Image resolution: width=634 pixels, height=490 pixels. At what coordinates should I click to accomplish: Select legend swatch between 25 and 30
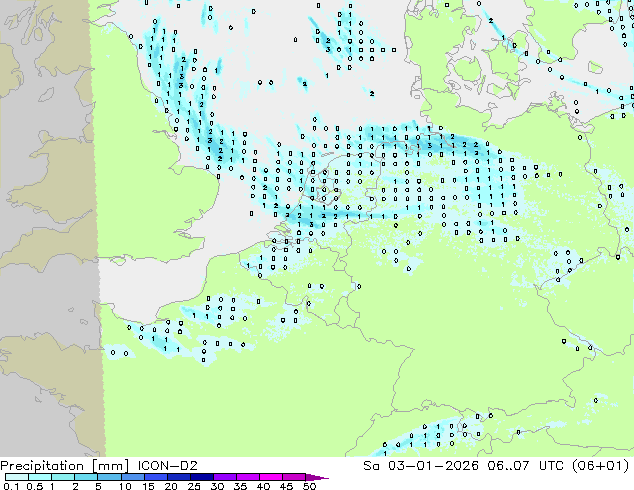click(202, 477)
